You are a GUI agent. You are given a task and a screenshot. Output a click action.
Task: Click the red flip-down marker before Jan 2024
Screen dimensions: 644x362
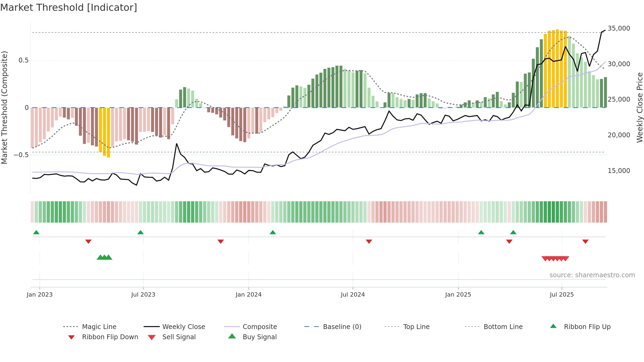coord(221,242)
